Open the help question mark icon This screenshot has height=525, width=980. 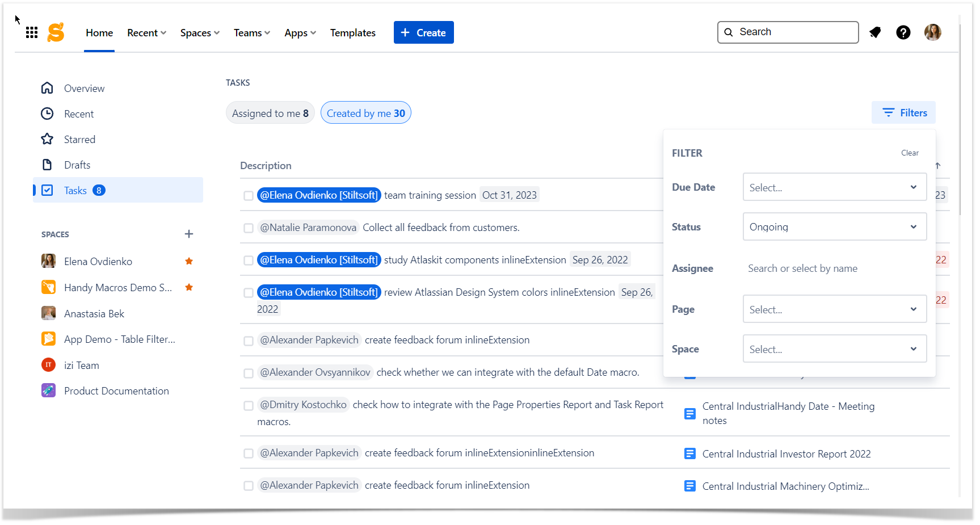[x=903, y=32]
